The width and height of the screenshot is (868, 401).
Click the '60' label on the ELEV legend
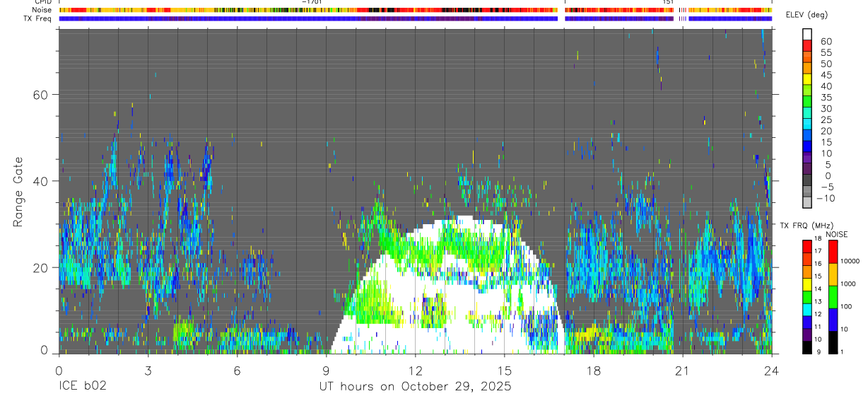(825, 41)
